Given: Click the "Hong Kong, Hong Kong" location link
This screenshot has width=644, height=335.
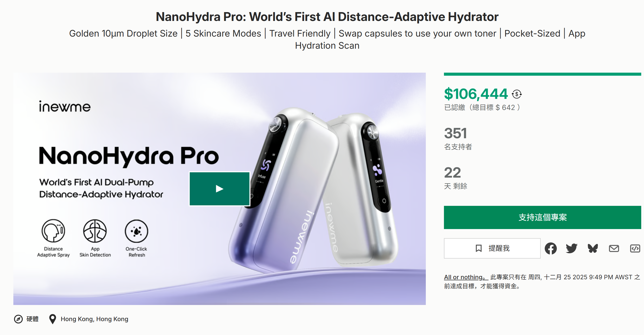Looking at the screenshot, I should (x=94, y=319).
